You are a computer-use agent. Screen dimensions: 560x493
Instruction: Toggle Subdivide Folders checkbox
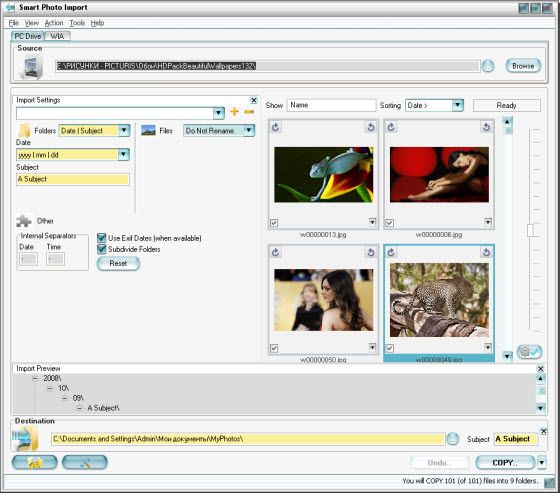(x=102, y=249)
